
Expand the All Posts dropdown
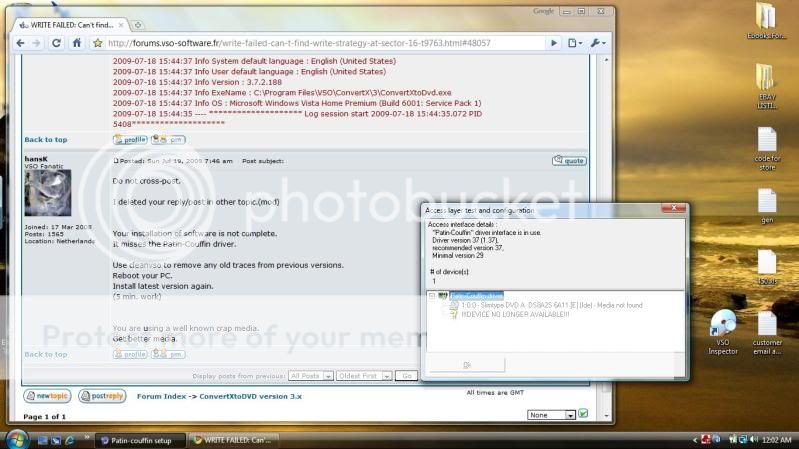pos(309,376)
